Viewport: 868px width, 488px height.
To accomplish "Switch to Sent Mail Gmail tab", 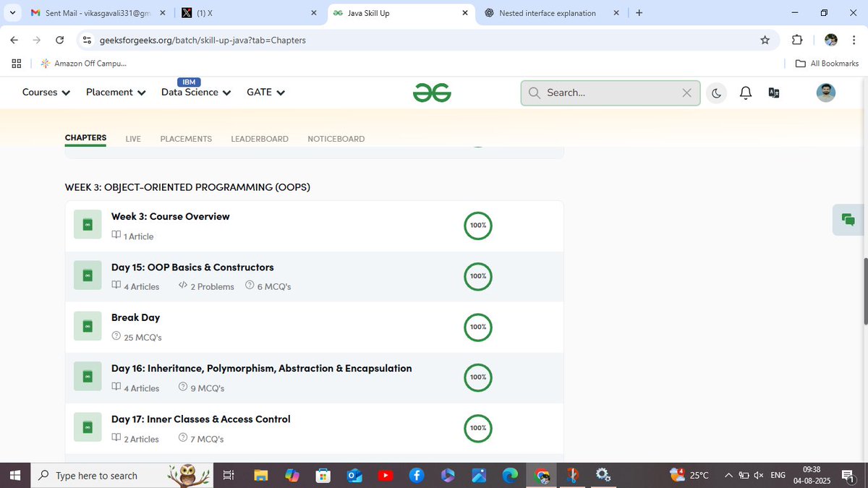I will (x=98, y=13).
